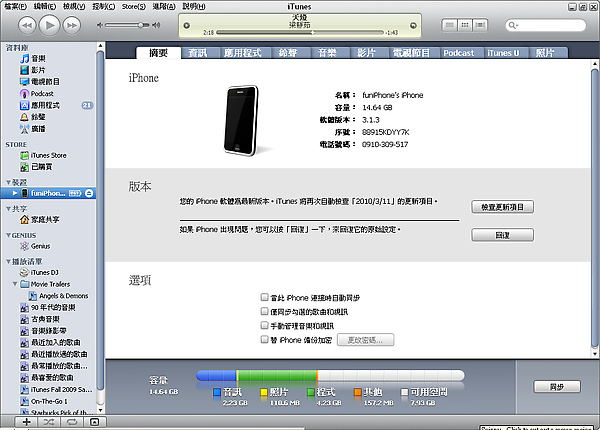The image size is (600, 430).
Task: Open the 說明(H) menu
Action: click(x=194, y=7)
